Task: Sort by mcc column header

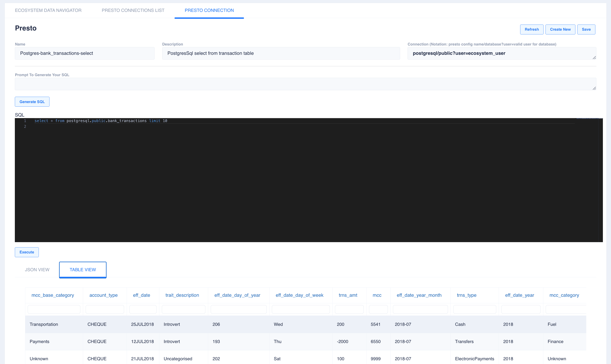Action: [x=377, y=295]
